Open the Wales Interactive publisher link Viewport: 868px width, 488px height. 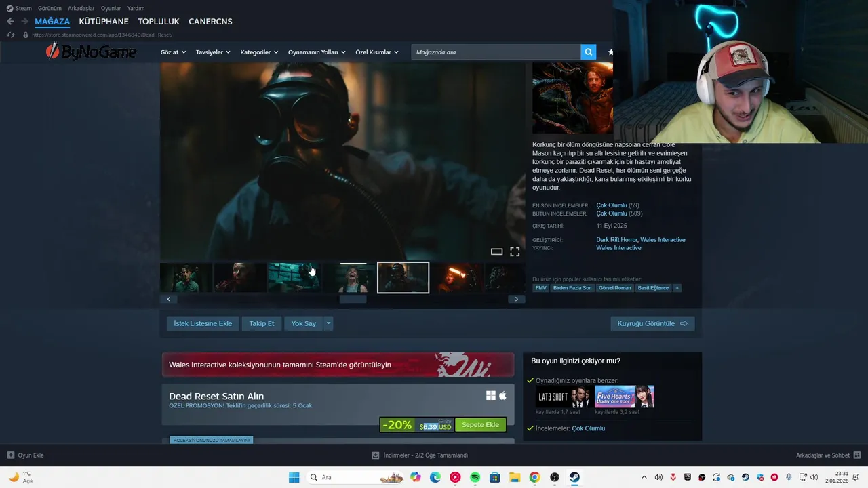click(618, 248)
